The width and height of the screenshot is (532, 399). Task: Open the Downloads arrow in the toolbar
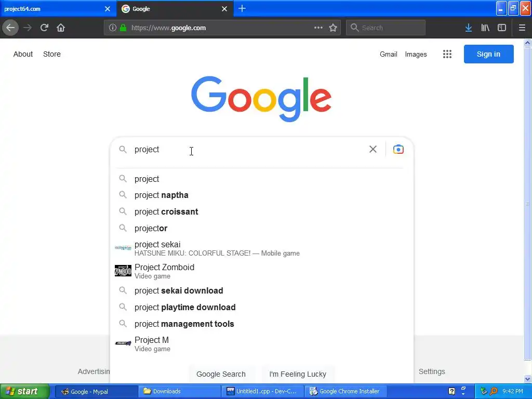coord(469,28)
